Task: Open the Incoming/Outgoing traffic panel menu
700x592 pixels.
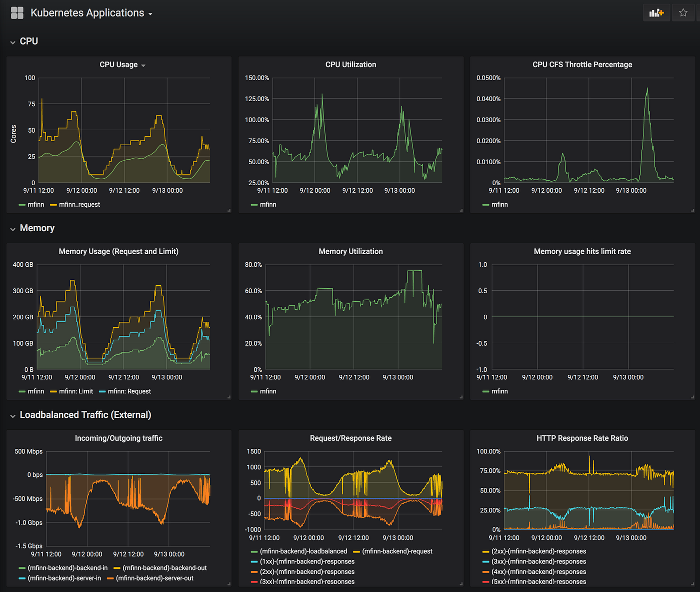Action: (118, 438)
